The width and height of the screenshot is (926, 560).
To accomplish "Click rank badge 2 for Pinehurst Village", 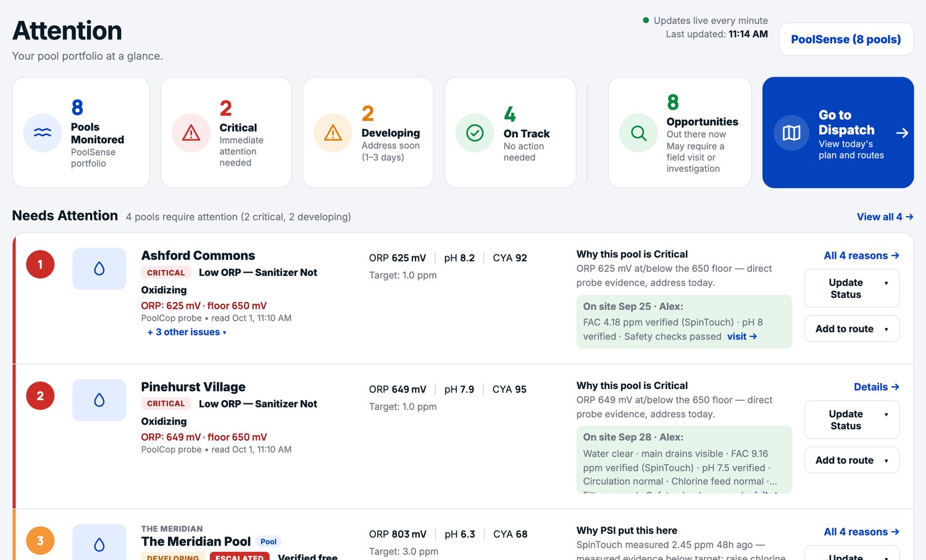I will (40, 396).
